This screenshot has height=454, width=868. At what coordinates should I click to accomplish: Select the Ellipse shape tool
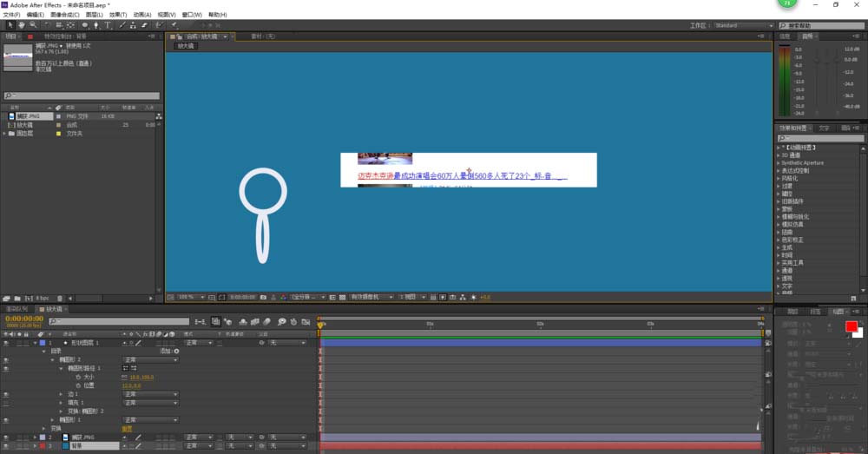point(85,25)
